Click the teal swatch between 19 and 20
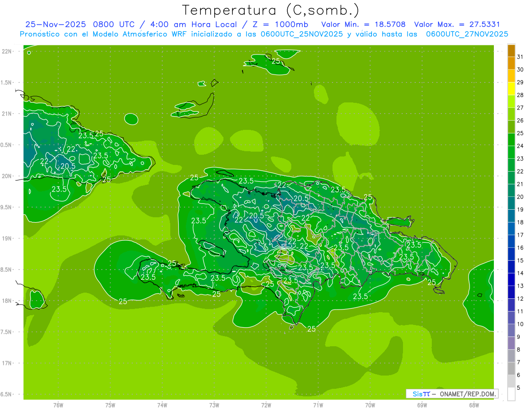Viewport: 532px width, 411px height. (x=511, y=203)
